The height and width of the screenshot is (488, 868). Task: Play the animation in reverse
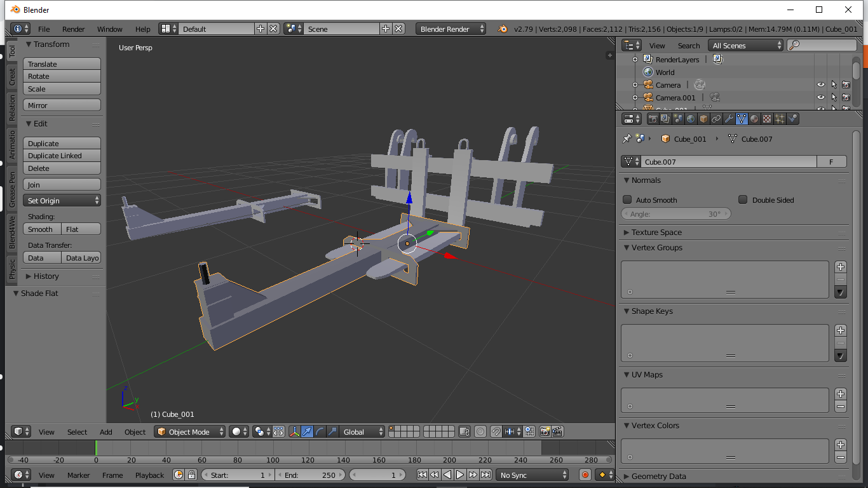(x=447, y=475)
